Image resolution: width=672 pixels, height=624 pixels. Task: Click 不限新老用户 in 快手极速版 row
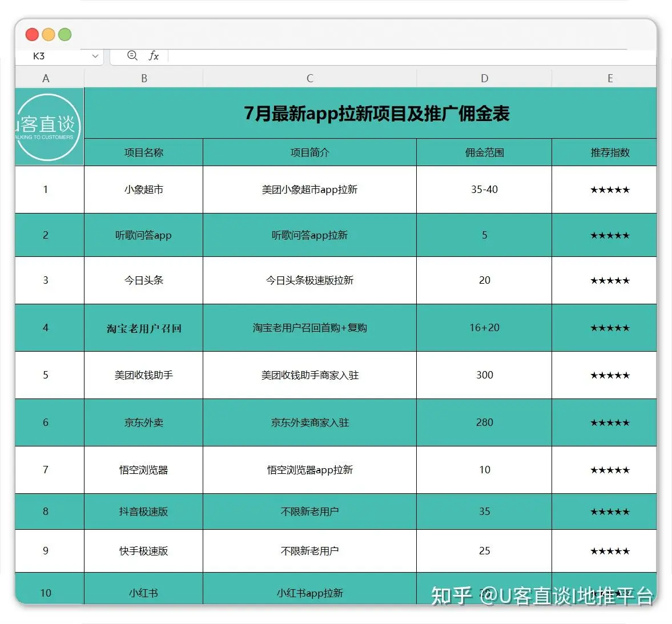tap(310, 551)
